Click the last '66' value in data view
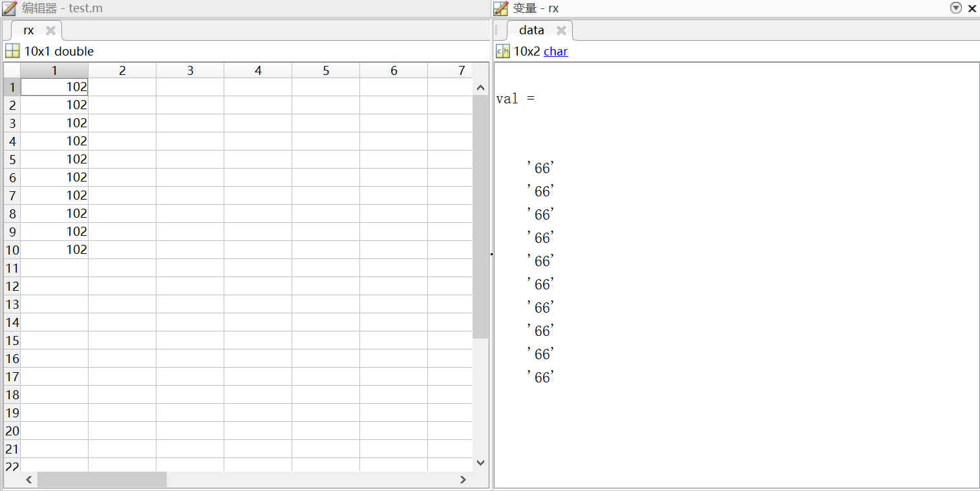Screen dimensions: 980x491 coord(541,377)
